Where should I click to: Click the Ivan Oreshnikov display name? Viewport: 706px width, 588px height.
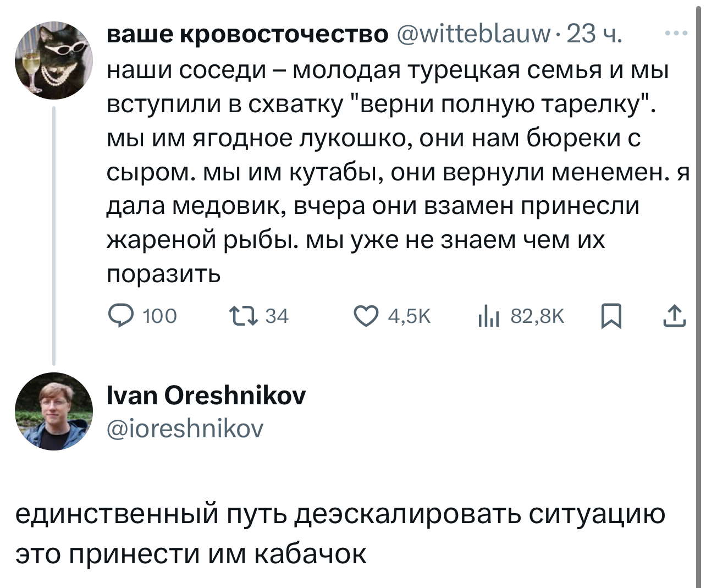206,395
